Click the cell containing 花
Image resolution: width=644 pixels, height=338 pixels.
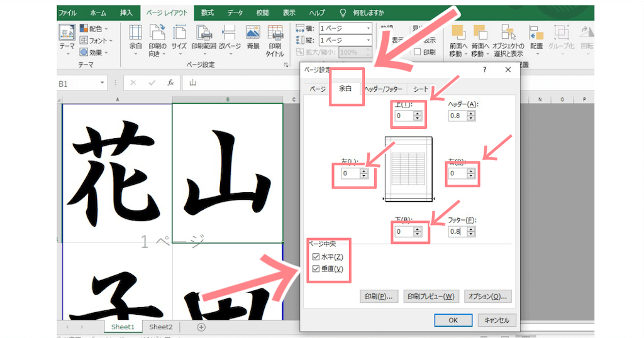(x=117, y=173)
